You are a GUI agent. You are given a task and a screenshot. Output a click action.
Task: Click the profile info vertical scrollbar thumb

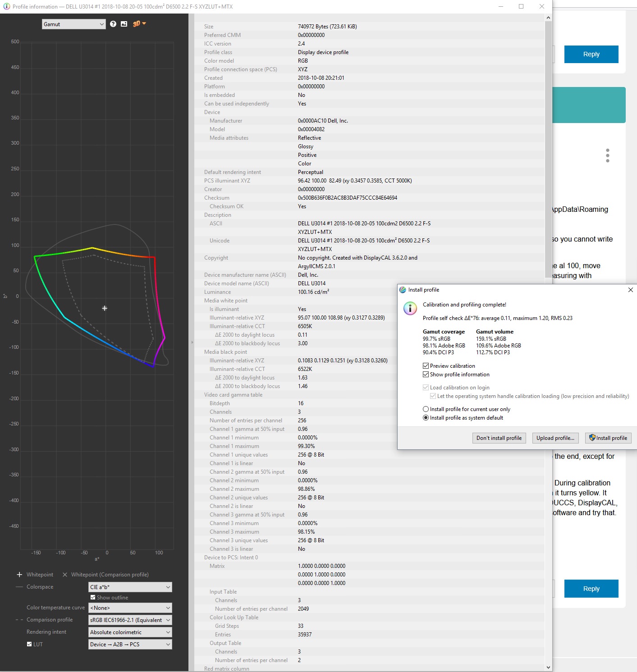coord(548,150)
